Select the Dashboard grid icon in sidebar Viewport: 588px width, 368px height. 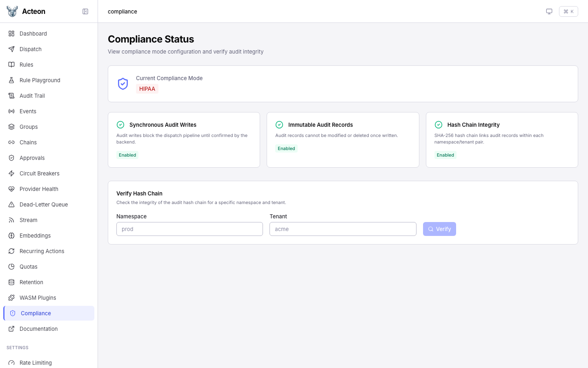tap(11, 34)
